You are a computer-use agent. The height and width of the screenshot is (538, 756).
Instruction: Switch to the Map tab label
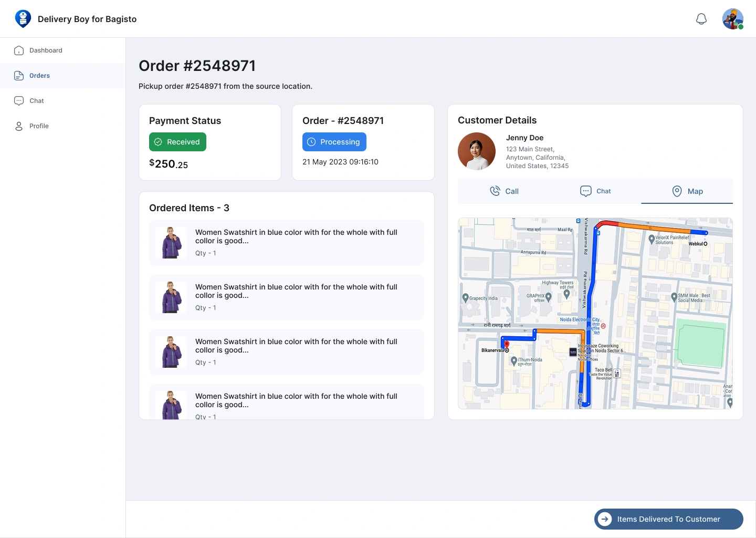(x=695, y=191)
